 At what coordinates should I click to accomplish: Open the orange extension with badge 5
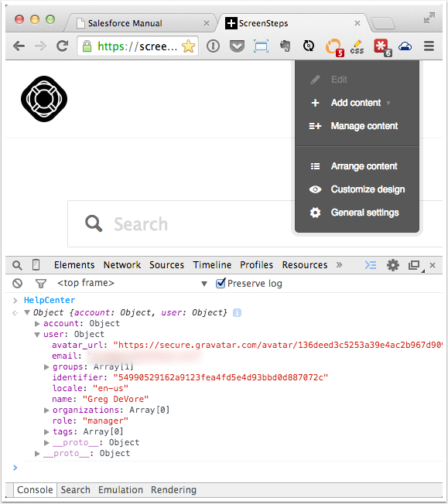click(334, 48)
